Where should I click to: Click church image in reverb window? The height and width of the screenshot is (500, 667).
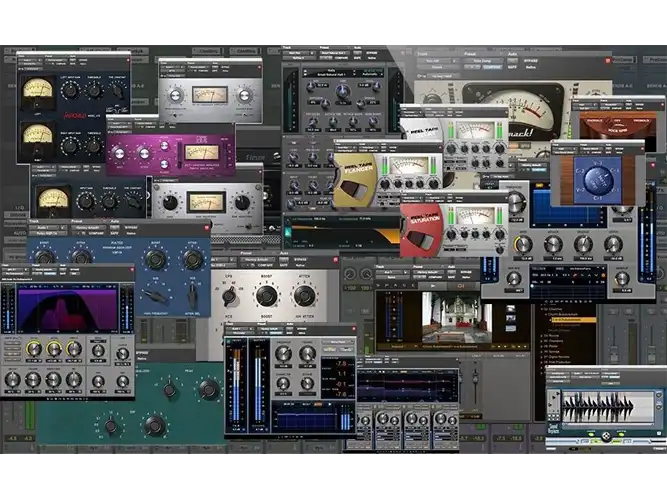(456, 317)
